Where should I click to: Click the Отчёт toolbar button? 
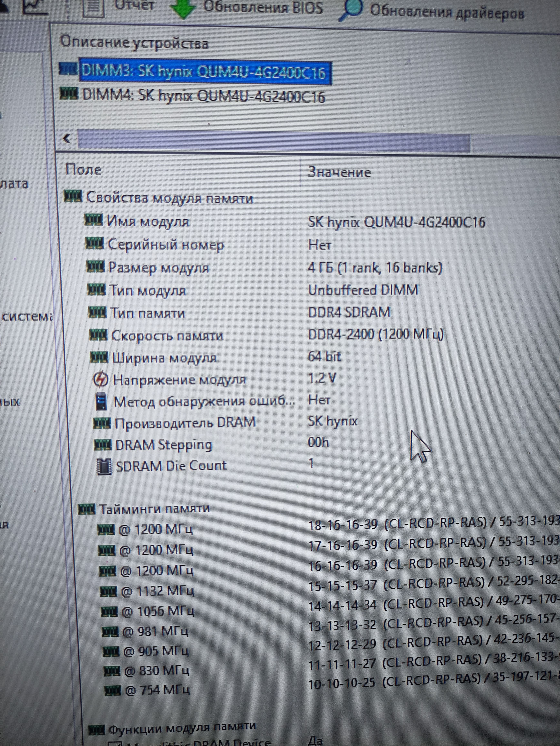tap(135, 5)
